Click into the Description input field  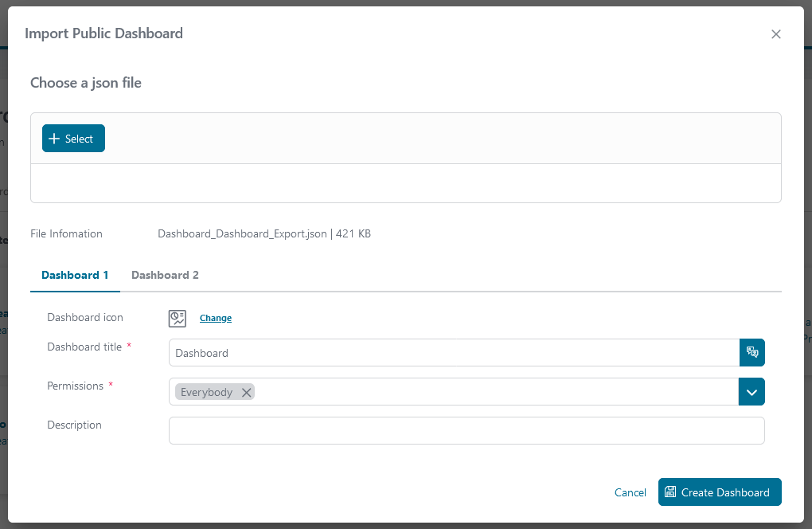(467, 431)
